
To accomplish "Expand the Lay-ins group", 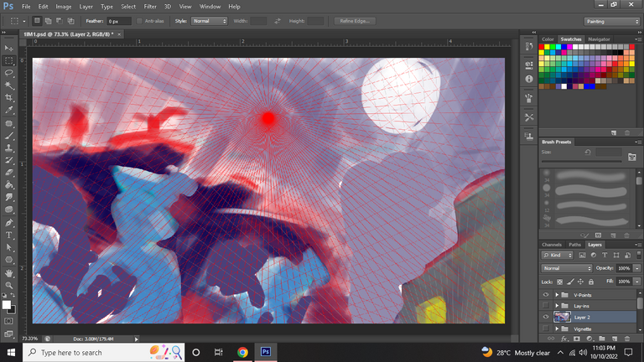I will tap(557, 306).
